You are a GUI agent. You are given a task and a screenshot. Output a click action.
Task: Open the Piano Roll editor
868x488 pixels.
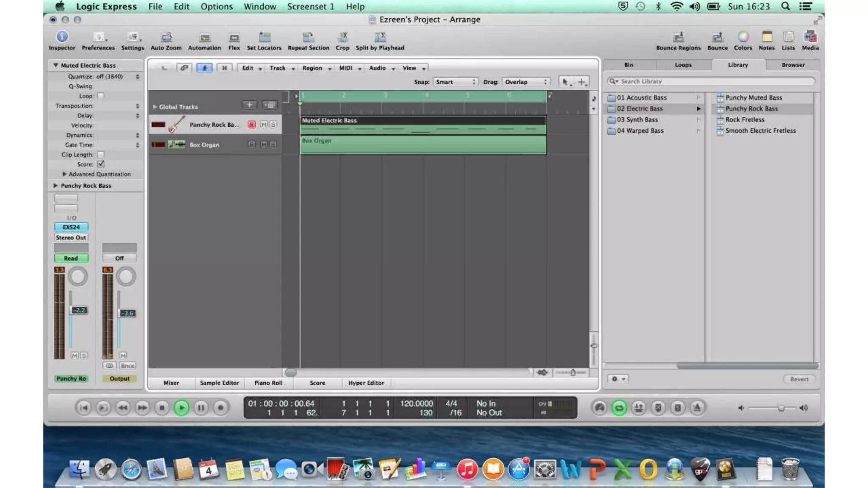(x=268, y=383)
